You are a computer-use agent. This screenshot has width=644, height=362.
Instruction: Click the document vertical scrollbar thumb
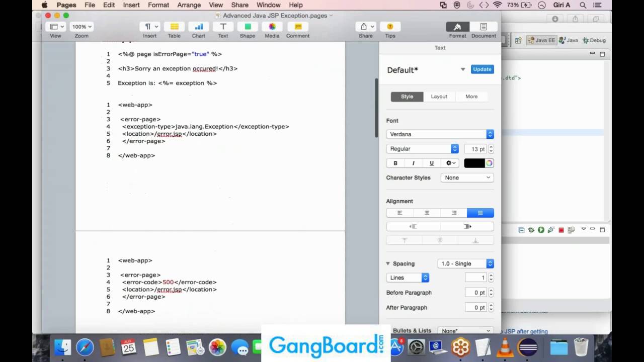click(376, 108)
